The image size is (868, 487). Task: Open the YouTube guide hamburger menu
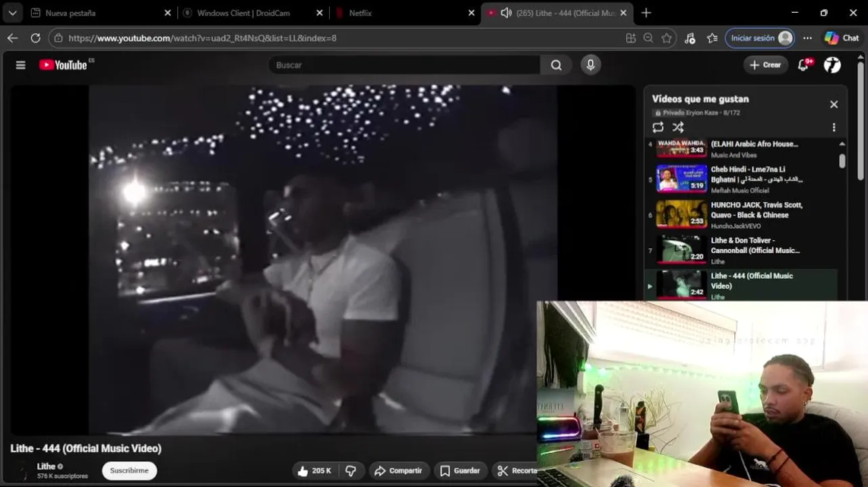(x=20, y=65)
